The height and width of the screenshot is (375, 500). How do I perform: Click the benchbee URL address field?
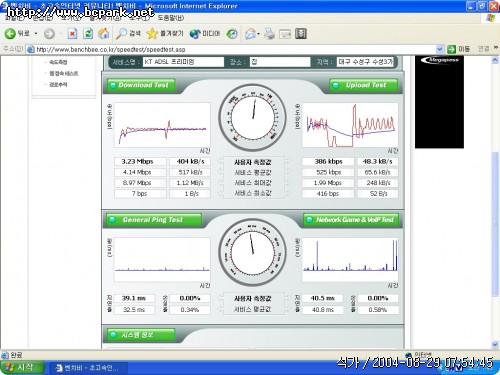click(233, 49)
